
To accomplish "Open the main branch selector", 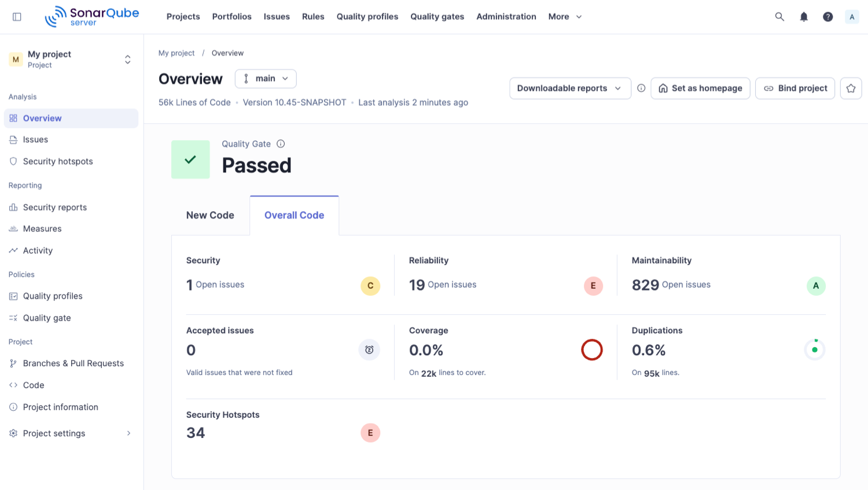I will pos(266,79).
